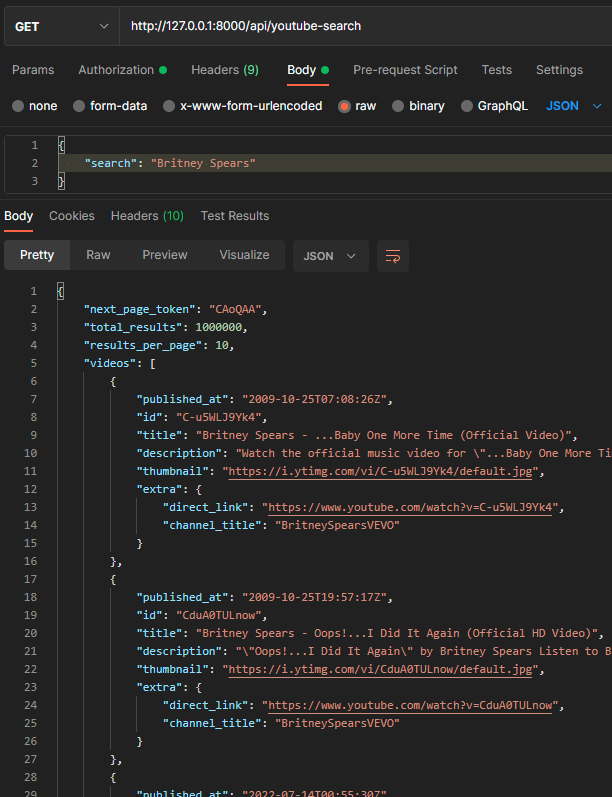Open the Settings tab
The image size is (612, 797).
click(x=559, y=70)
